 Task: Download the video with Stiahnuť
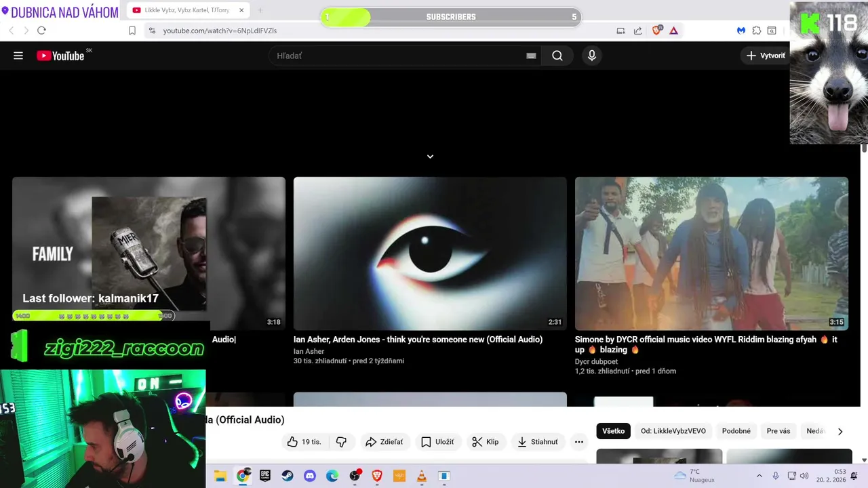(x=538, y=442)
